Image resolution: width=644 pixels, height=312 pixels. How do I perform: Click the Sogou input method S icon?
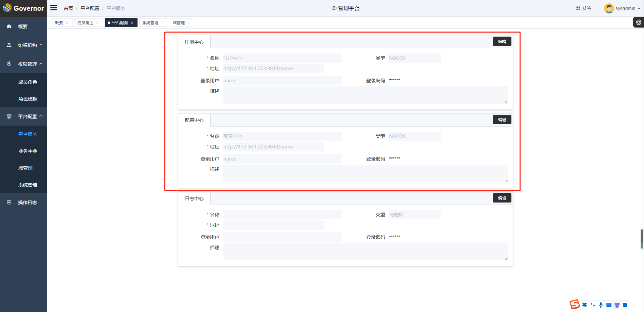575,305
